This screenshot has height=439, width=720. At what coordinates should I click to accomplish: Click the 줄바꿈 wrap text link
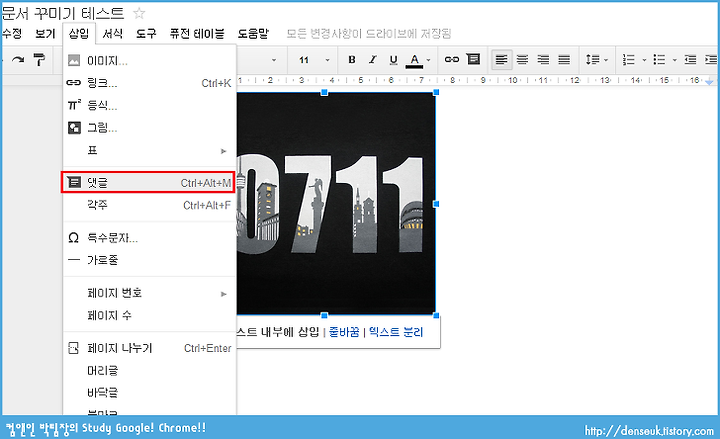(x=344, y=332)
